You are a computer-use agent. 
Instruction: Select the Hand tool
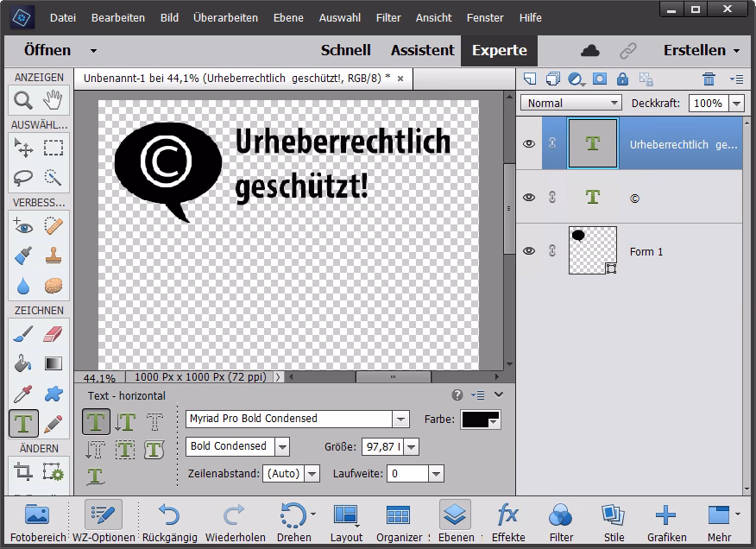[53, 100]
